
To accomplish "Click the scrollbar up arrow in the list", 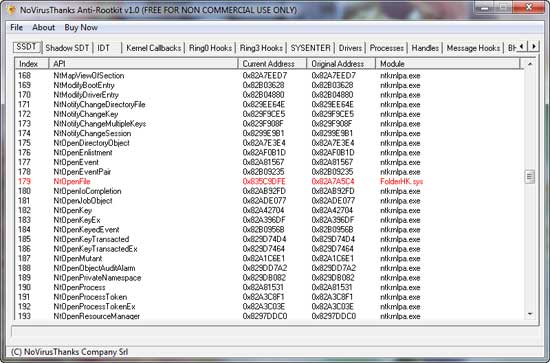I will click(530, 64).
